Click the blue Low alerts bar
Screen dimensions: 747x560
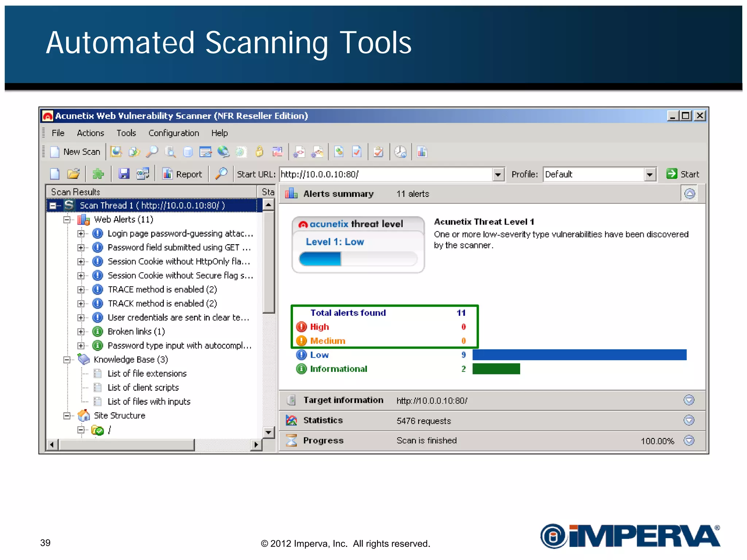579,355
